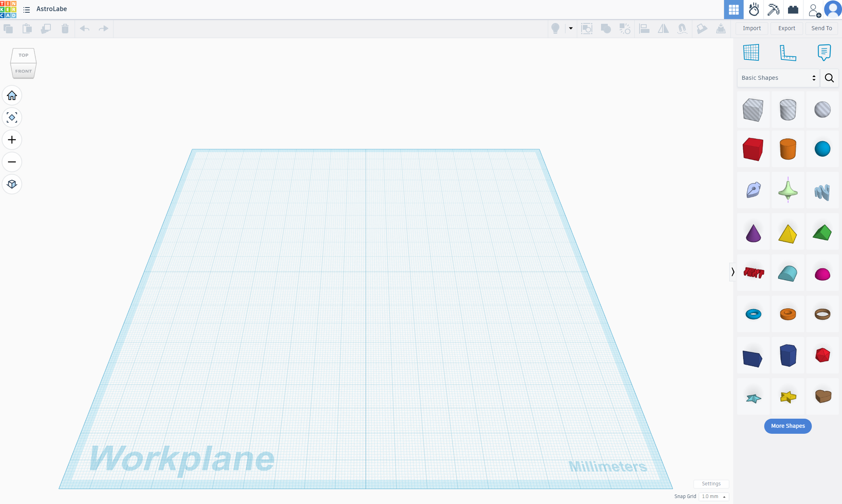Collapse the shapes panel chevron
Viewport: 842px width, 504px height.
[x=733, y=272]
